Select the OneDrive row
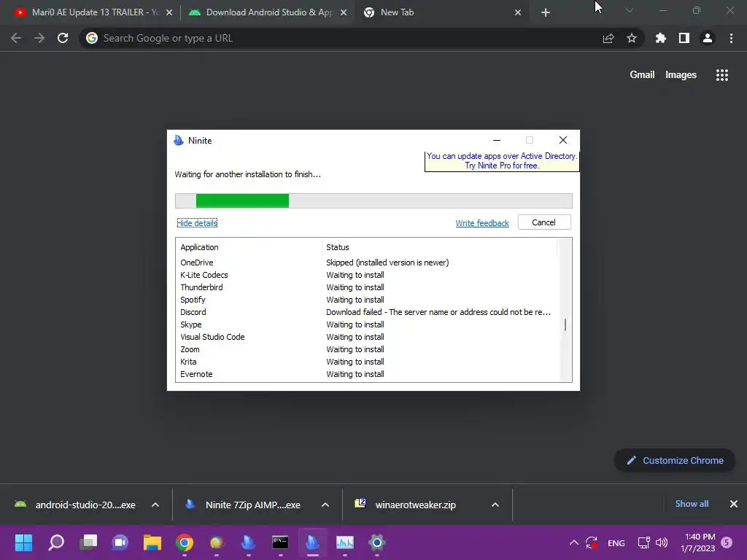747x560 pixels. tap(367, 262)
